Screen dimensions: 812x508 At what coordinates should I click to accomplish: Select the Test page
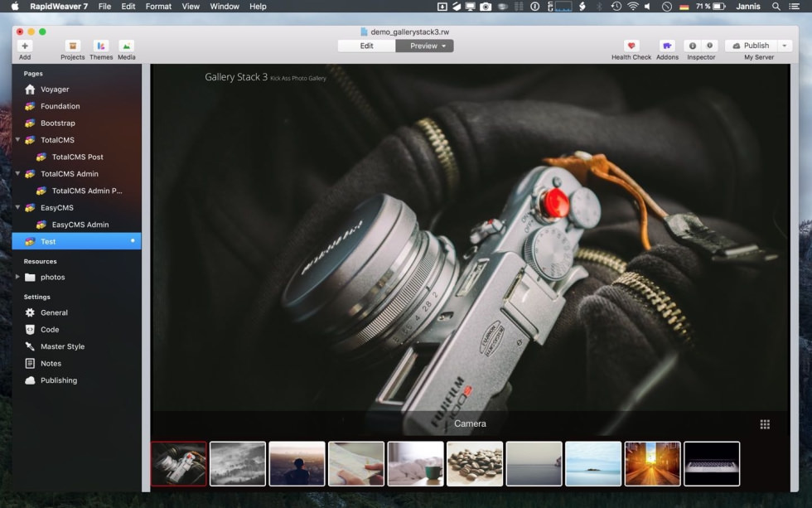(76, 241)
